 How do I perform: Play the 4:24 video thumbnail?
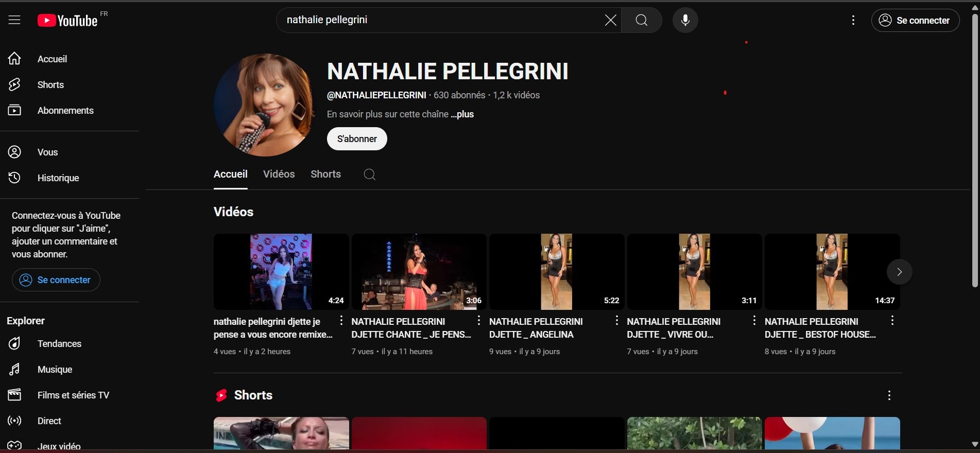[x=281, y=272]
